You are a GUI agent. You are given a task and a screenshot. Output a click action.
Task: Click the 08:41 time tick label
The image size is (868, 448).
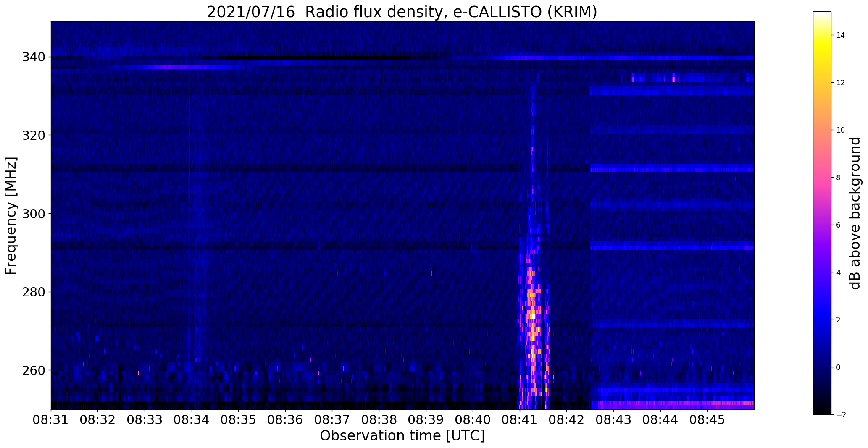(520, 419)
